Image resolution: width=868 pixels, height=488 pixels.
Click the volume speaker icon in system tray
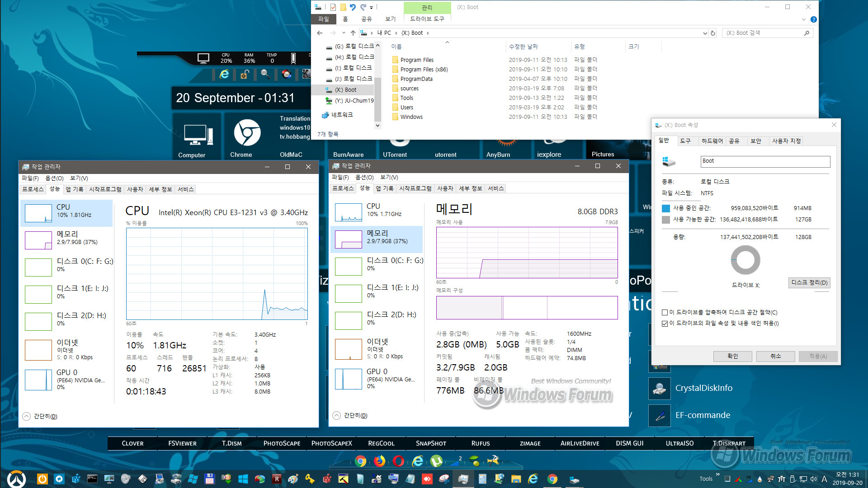click(x=814, y=479)
